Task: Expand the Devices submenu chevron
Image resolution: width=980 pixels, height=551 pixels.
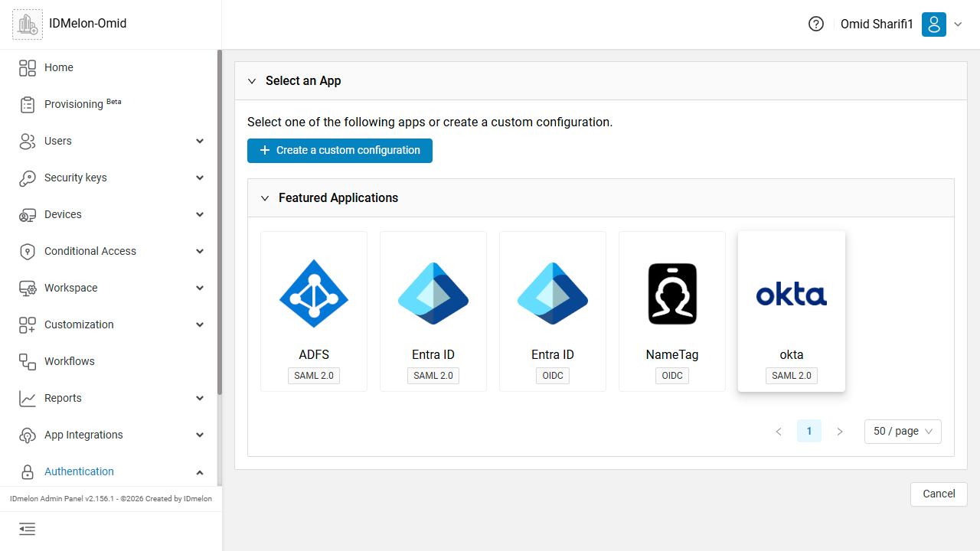Action: coord(200,214)
